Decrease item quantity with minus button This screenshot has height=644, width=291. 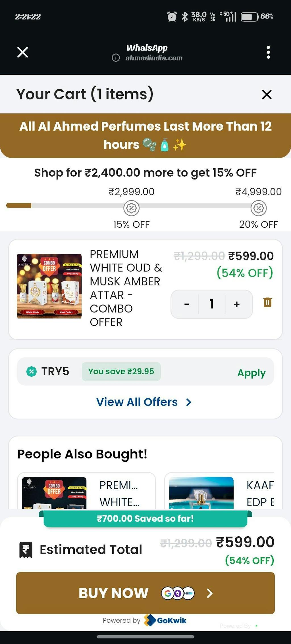(186, 304)
